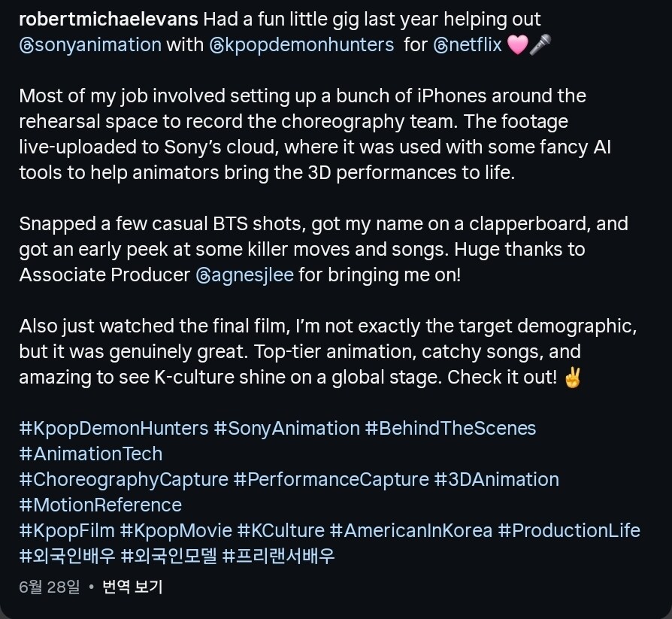The width and height of the screenshot is (672, 619).
Task: Click the #KCulture hashtag
Action: (280, 531)
